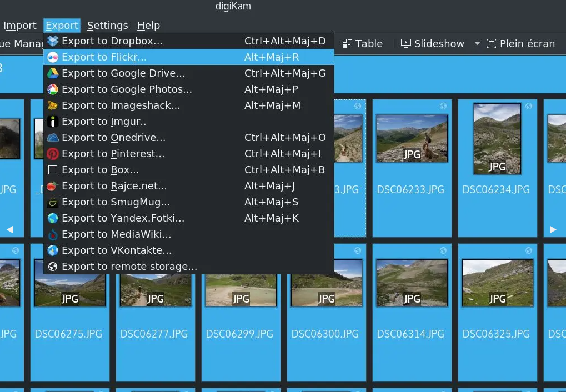Image resolution: width=566 pixels, height=392 pixels.
Task: Select the DSC06233.JPG thumbnail
Action: pos(412,139)
